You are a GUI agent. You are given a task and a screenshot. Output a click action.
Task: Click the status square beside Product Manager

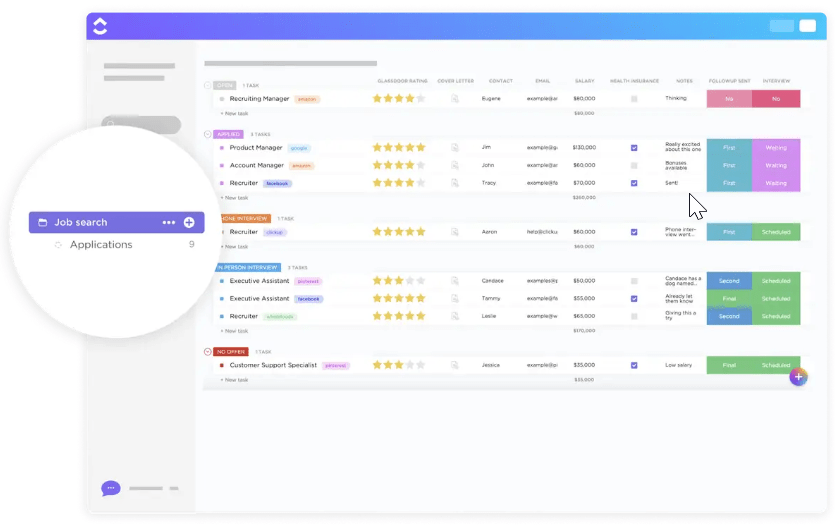click(x=222, y=148)
